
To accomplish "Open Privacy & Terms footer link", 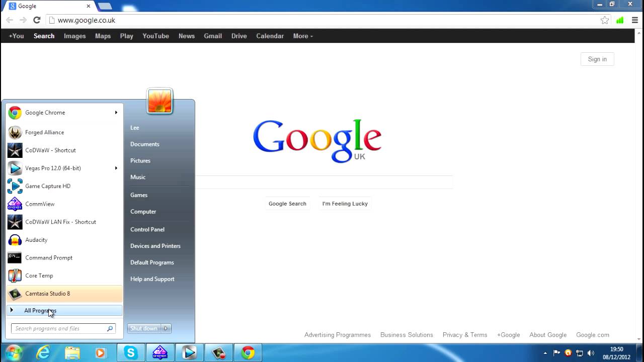I will [465, 335].
